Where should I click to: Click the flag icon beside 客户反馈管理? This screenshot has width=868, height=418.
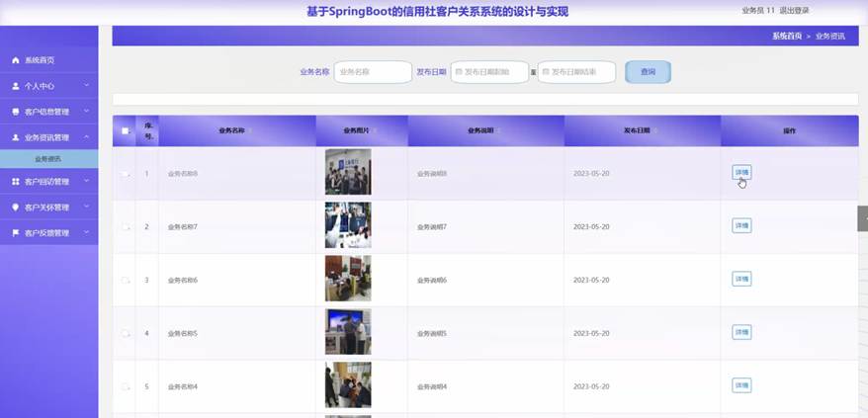click(16, 233)
